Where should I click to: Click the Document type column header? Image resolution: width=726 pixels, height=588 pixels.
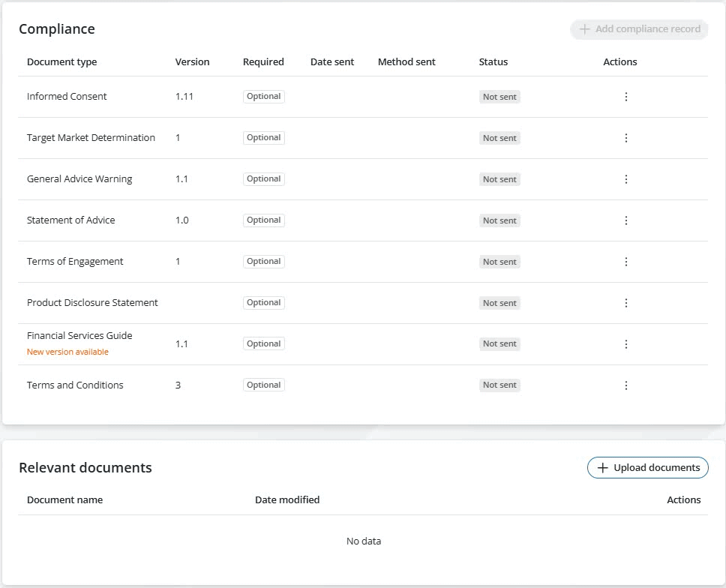(x=61, y=62)
